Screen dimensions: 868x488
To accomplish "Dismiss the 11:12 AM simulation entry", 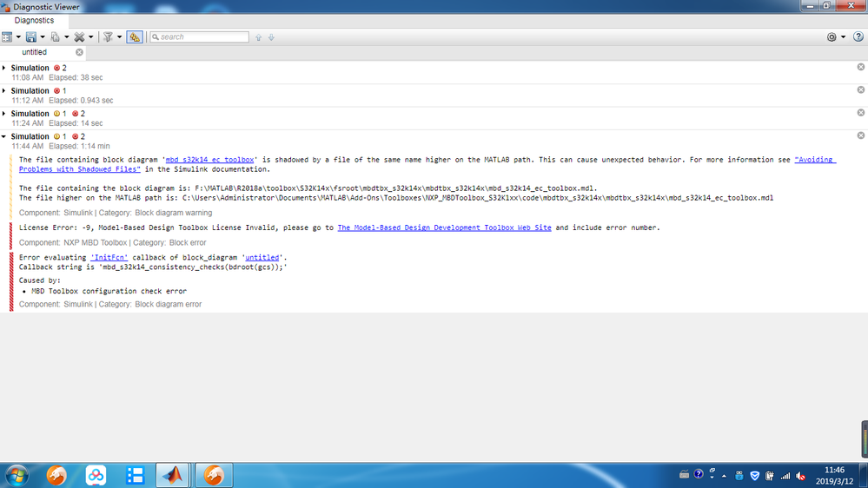I will (x=861, y=89).
